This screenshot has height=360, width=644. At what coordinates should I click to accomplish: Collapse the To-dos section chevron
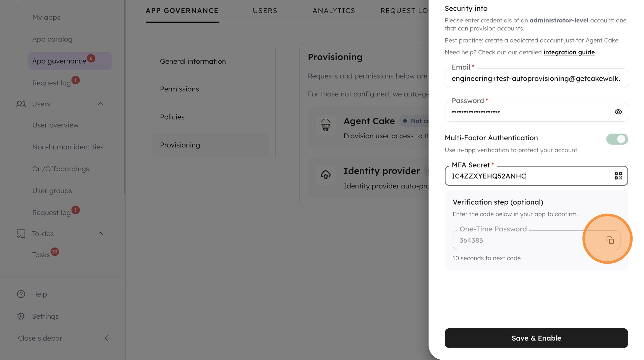(100, 234)
